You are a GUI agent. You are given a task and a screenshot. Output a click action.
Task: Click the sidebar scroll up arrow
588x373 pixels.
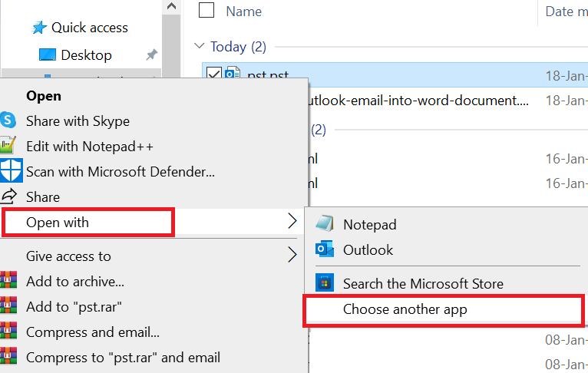point(171,6)
